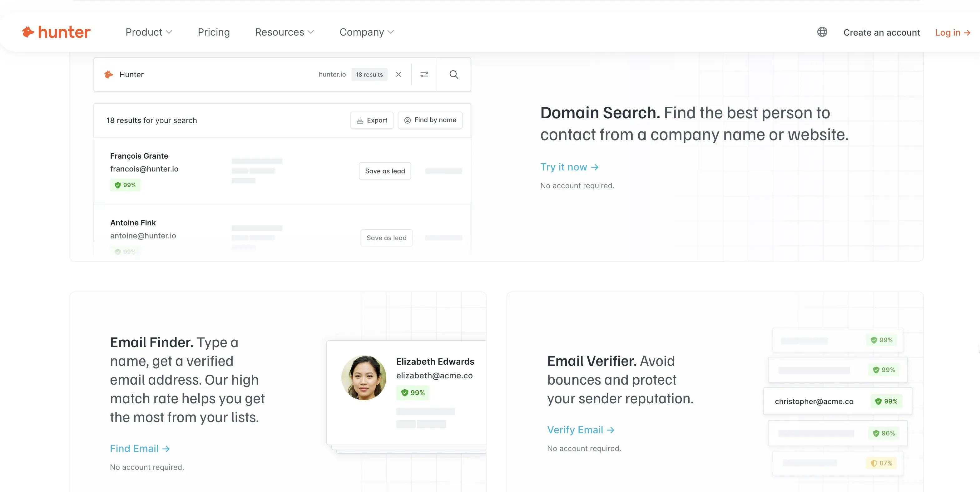Click the Hunter company name in search field
Screen dimensions: 980x492
(131, 75)
